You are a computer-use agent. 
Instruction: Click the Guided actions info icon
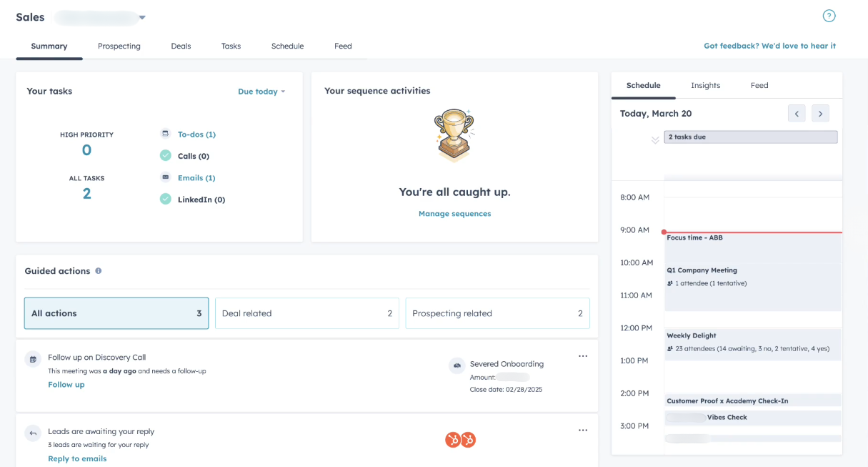click(99, 271)
